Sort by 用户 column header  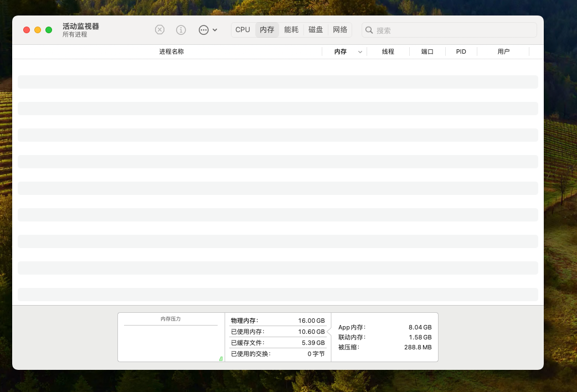[503, 51]
